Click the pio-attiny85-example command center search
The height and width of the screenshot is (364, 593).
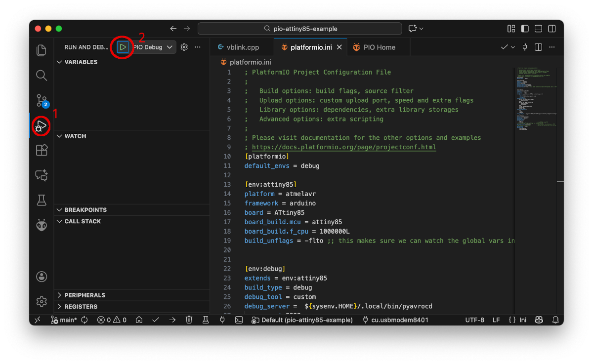[299, 29]
